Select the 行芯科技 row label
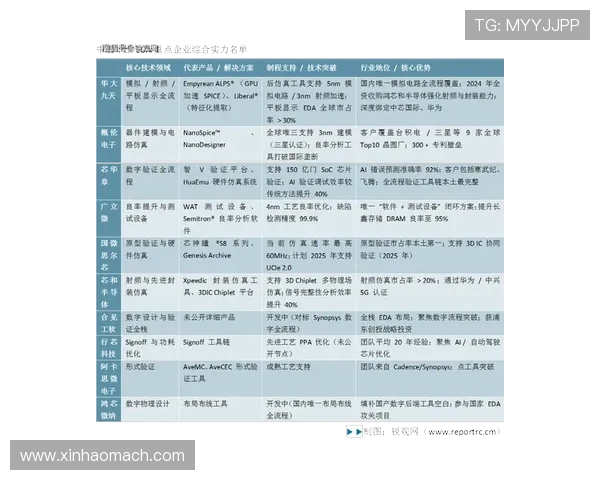 [109, 347]
